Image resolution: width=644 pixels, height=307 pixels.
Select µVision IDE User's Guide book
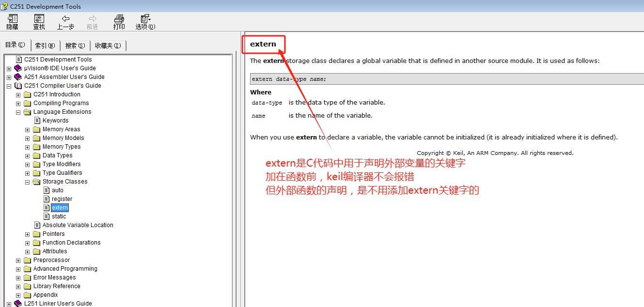click(x=60, y=68)
